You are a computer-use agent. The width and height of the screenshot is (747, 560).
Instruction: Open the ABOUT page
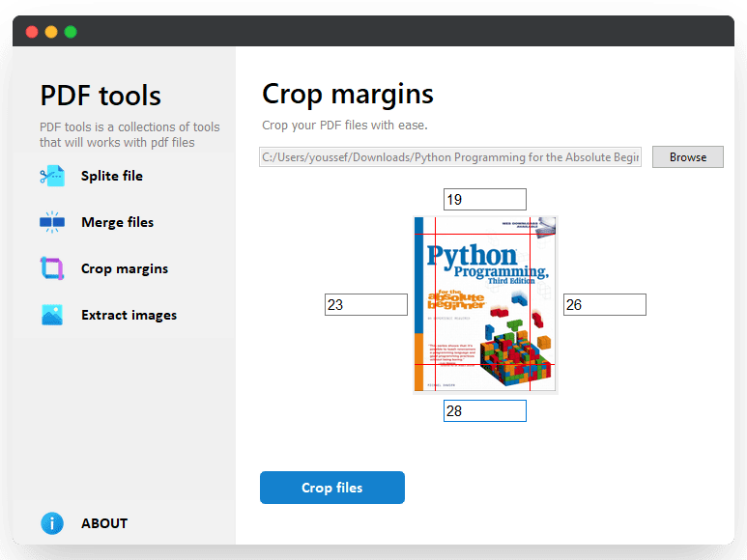(104, 523)
